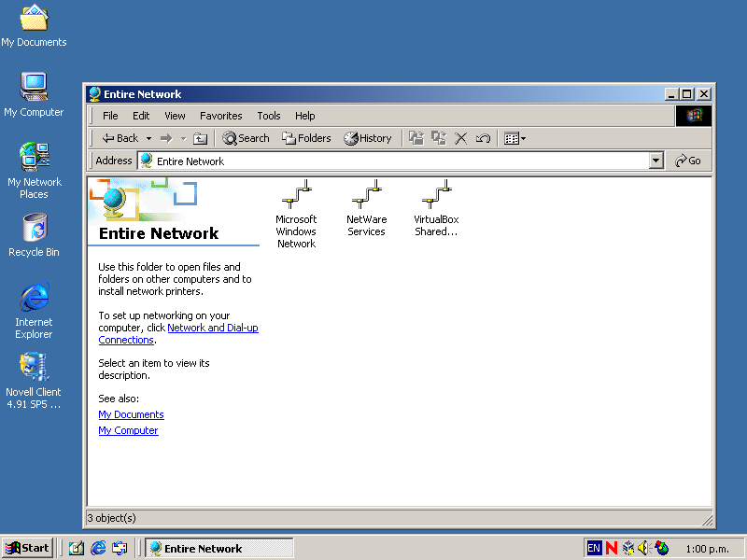Select My Computer desktop icon
This screenshot has height=560, width=747.
click(34, 94)
